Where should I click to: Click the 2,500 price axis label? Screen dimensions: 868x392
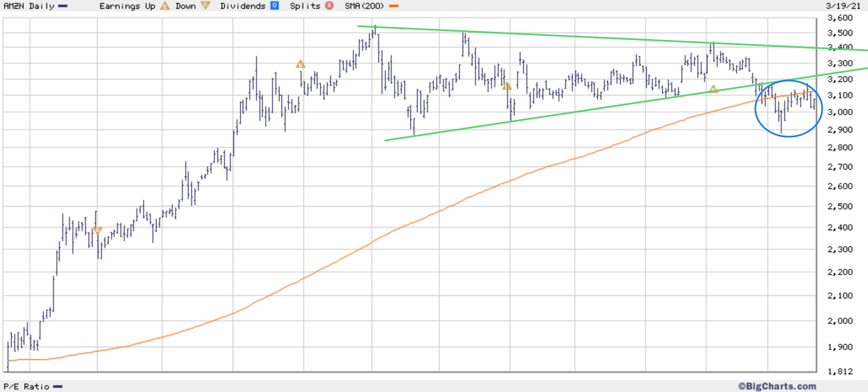point(840,207)
